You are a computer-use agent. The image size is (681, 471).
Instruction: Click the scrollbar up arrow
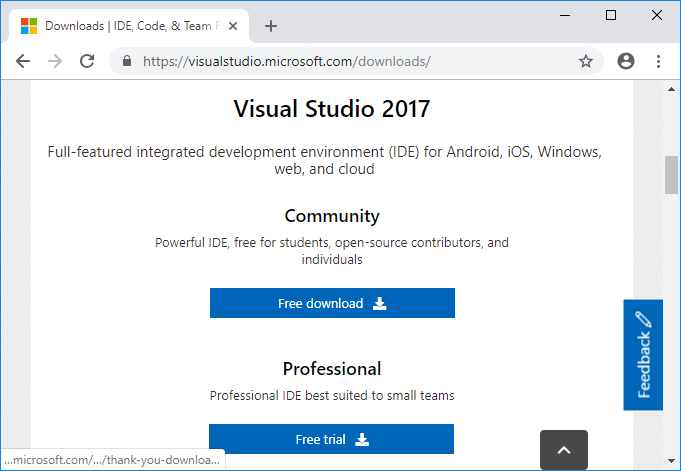pyautogui.click(x=672, y=89)
